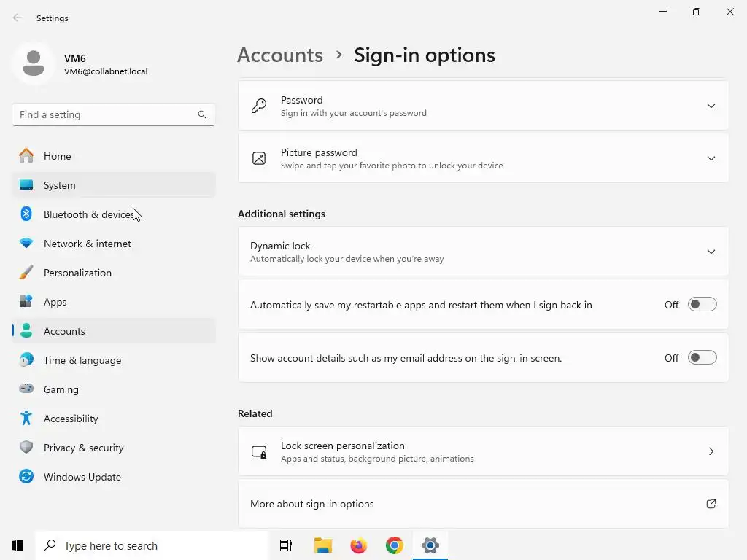Click the Additional settings heading
The height and width of the screenshot is (560, 747).
pos(281,214)
